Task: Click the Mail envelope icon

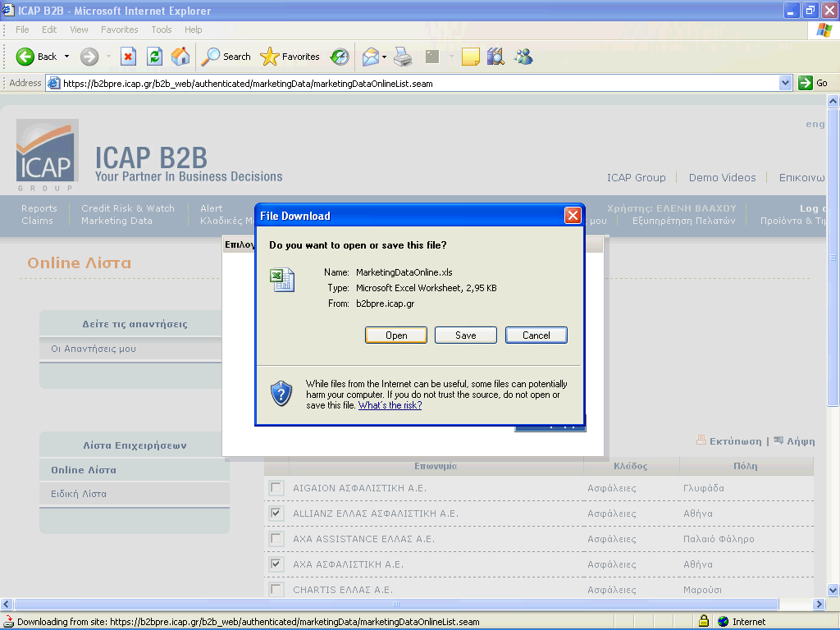Action: [x=371, y=57]
